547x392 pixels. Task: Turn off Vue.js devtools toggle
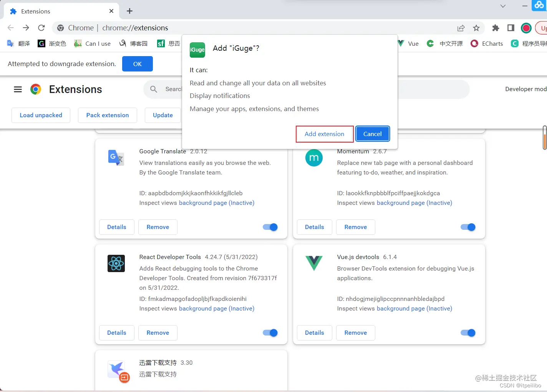tap(468, 333)
